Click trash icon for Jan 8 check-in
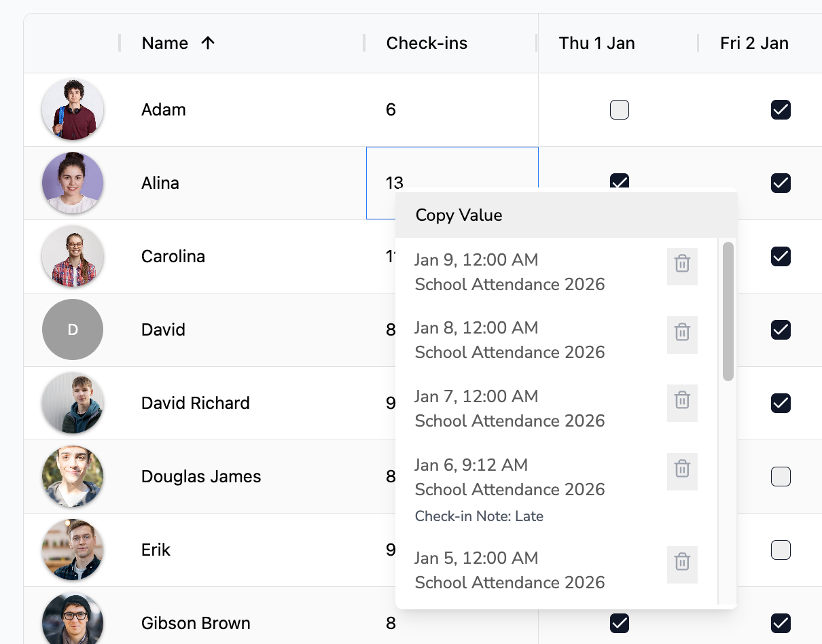The width and height of the screenshot is (822, 644). tap(682, 332)
